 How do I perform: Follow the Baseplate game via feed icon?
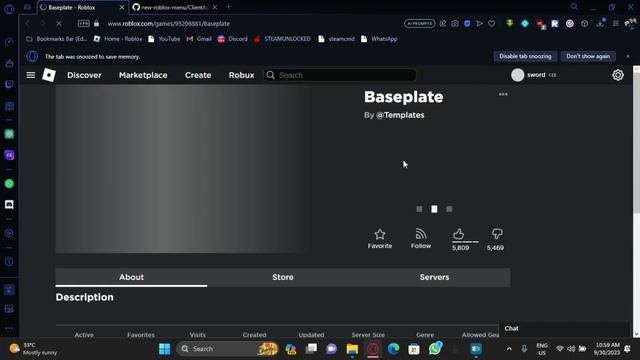[420, 239]
